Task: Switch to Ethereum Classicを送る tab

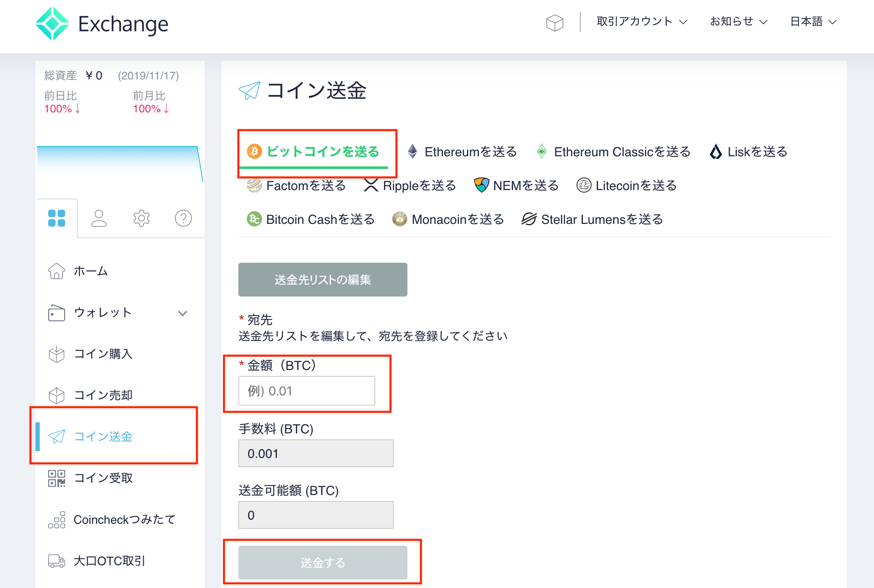Action: pos(613,151)
